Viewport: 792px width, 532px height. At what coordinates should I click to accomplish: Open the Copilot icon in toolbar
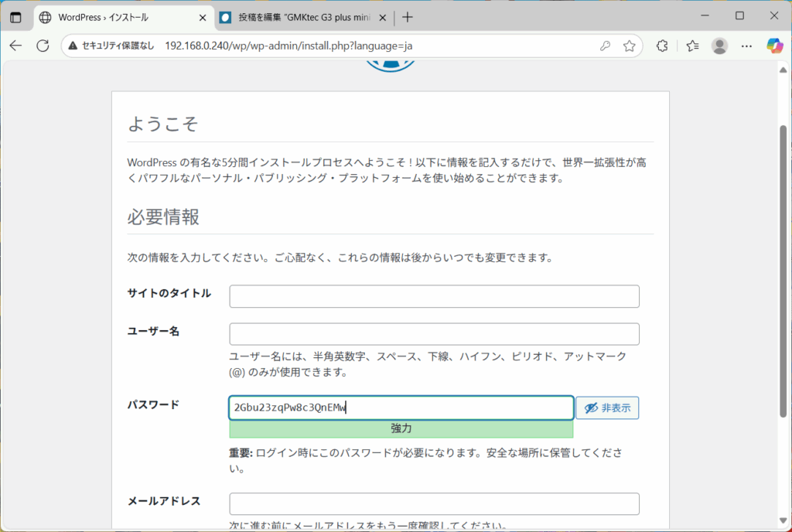pyautogui.click(x=774, y=46)
